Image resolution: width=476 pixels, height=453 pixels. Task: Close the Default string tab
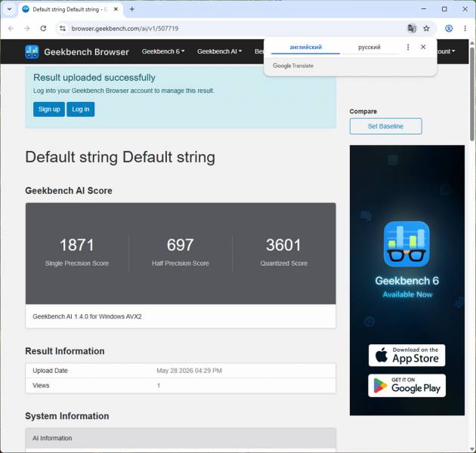tap(116, 9)
